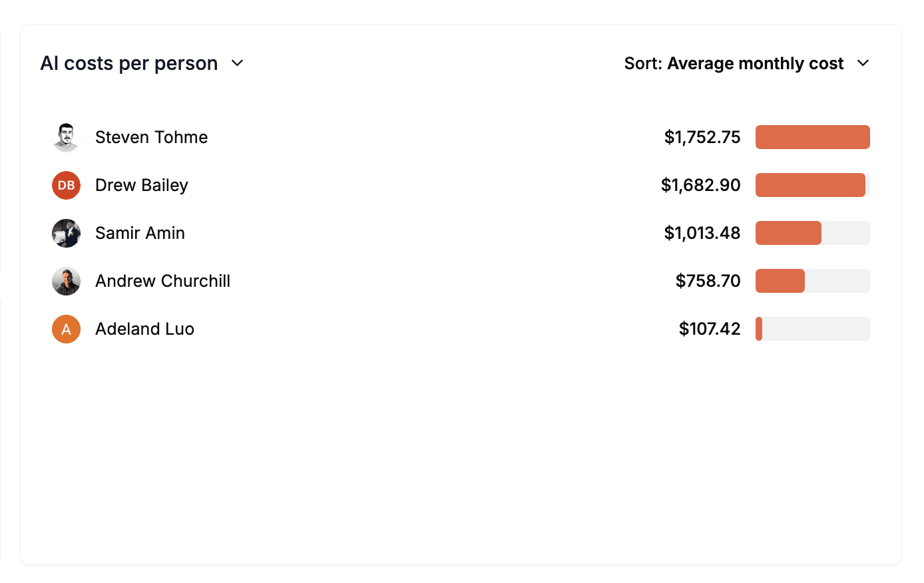The image size is (924, 583).
Task: Select the Adeland Luo name
Action: point(144,329)
